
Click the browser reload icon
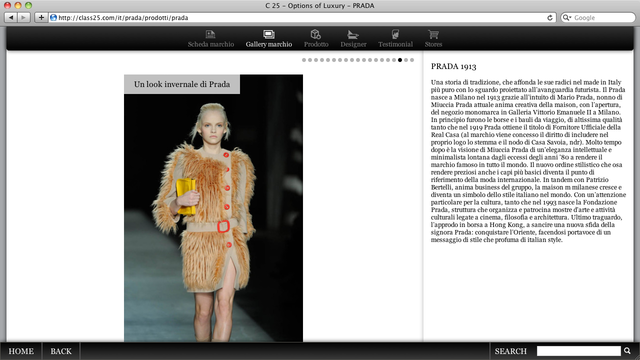click(550, 18)
